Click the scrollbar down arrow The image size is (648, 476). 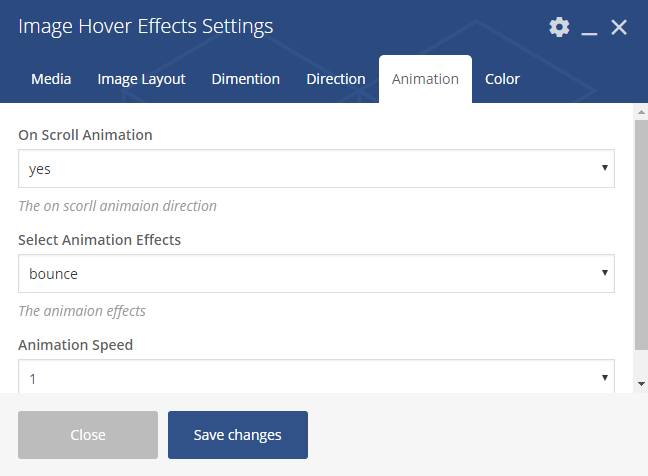[641, 384]
